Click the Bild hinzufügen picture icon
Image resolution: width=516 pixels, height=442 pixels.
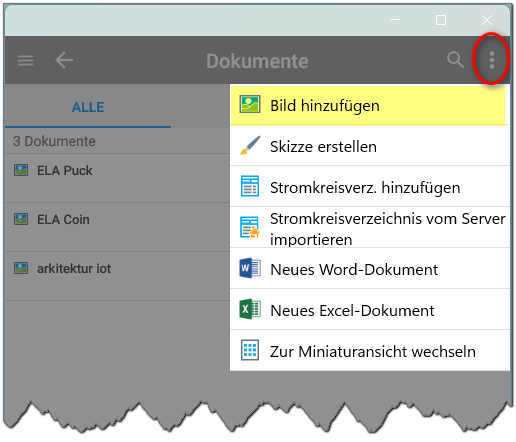click(x=250, y=104)
